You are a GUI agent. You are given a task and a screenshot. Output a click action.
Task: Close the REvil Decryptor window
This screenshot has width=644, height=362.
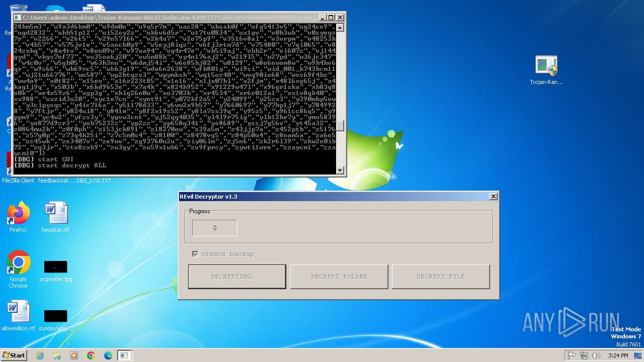click(x=494, y=197)
